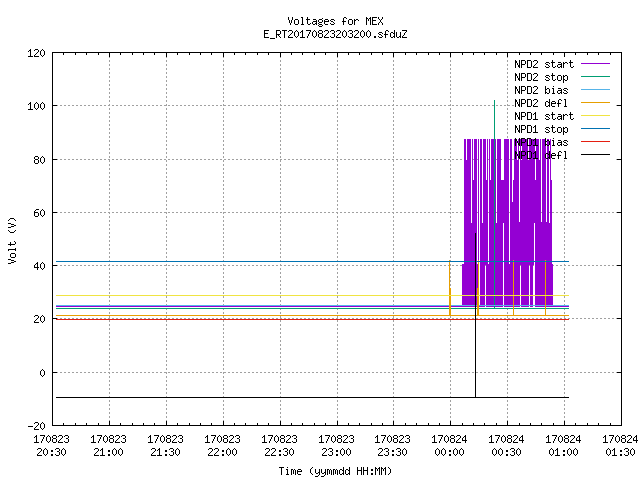The width and height of the screenshot is (640, 480).
Task: Click the x-axis tick 170823 23:00
Action: coord(336,446)
